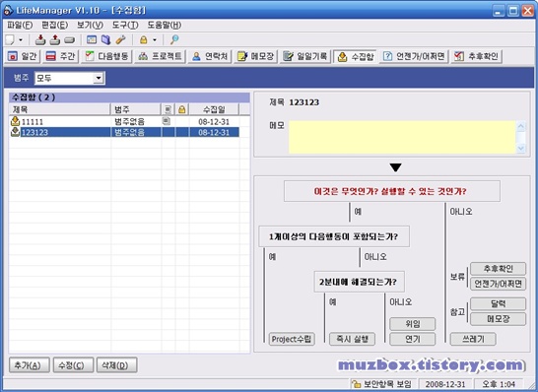Open the 파일(F) menu
The width and height of the screenshot is (538, 392).
pyautogui.click(x=20, y=25)
